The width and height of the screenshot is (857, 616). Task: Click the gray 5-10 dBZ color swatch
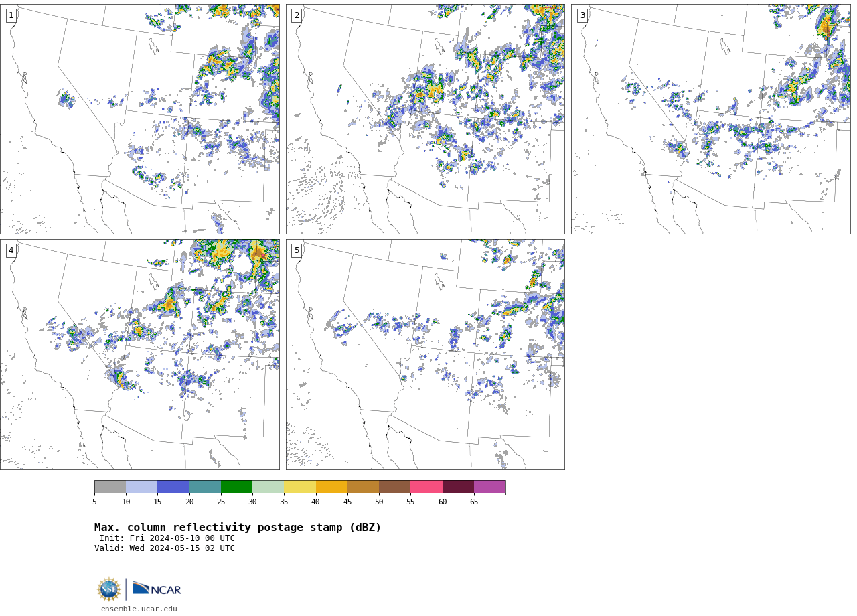tap(110, 487)
